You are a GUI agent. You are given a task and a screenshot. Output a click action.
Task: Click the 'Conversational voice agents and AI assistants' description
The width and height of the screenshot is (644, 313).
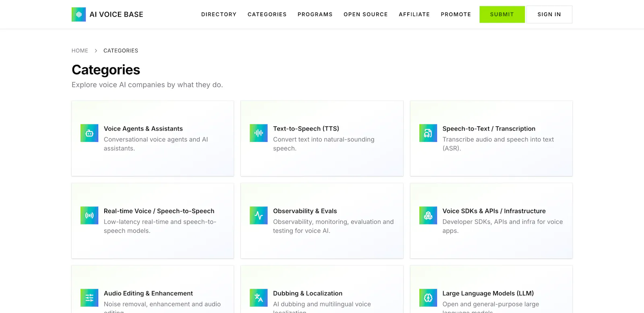pyautogui.click(x=156, y=144)
